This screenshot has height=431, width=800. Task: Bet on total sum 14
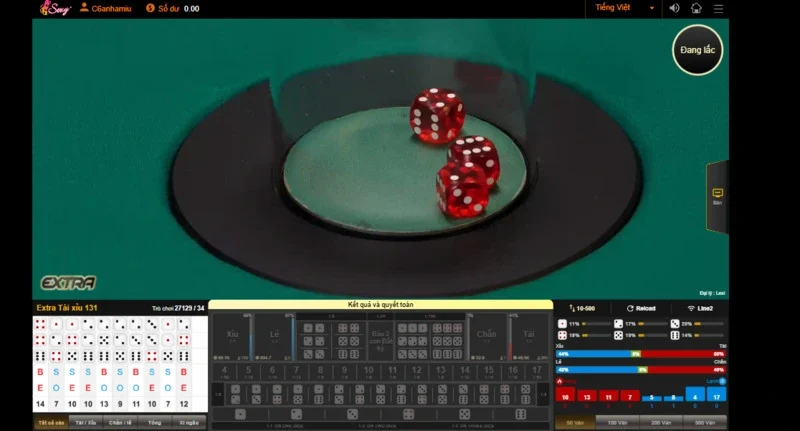[465, 371]
